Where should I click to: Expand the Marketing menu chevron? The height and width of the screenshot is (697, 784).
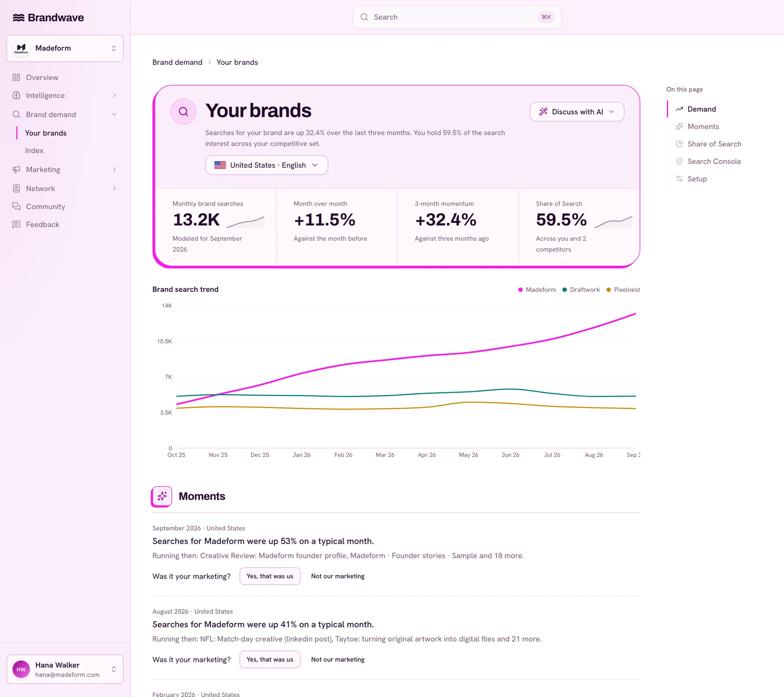114,169
